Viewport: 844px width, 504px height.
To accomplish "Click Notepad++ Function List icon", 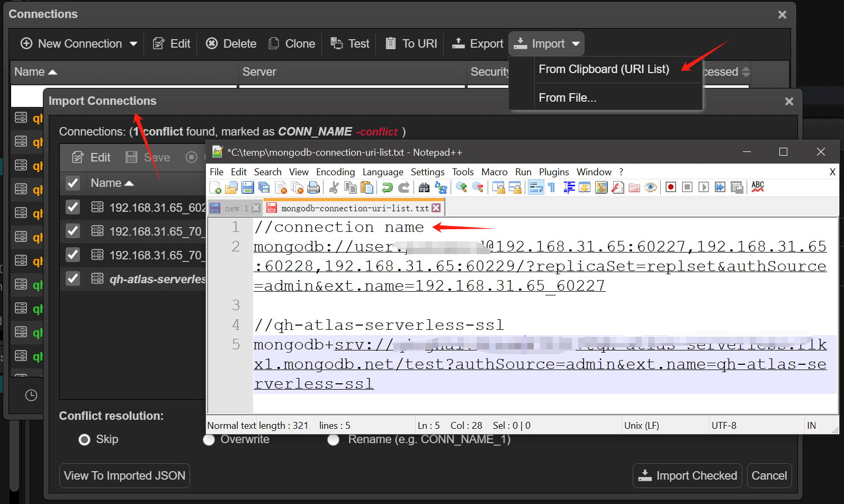I will tap(618, 187).
